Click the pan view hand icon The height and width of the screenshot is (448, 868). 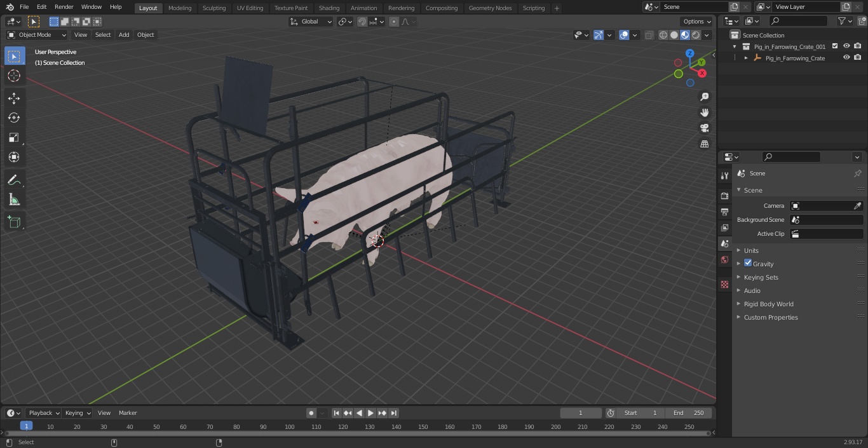[x=704, y=112]
